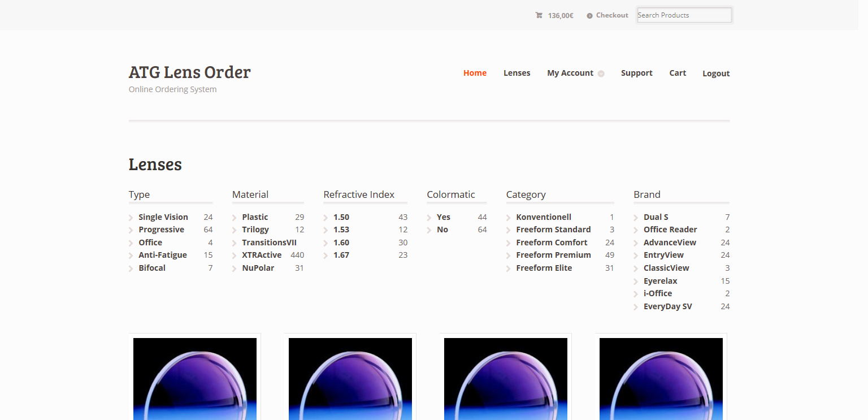The image size is (868, 420).
Task: Filter by Single Vision type
Action: [163, 217]
